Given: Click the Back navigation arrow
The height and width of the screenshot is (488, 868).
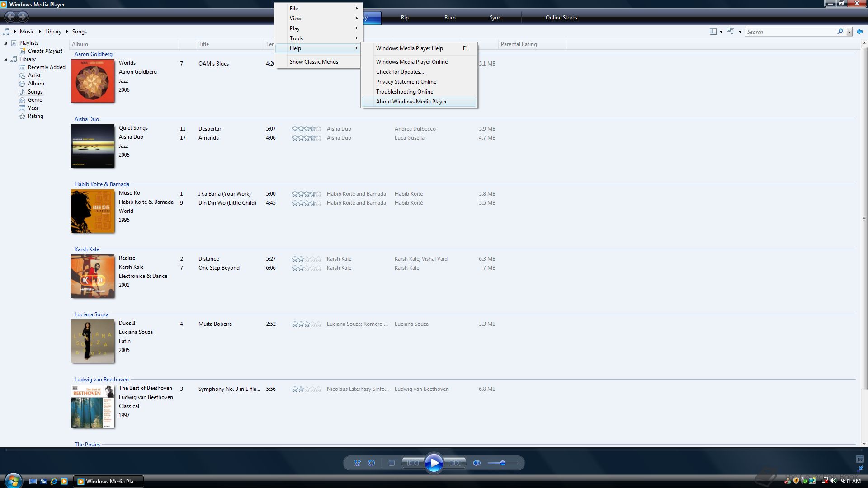Looking at the screenshot, I should click(x=10, y=17).
